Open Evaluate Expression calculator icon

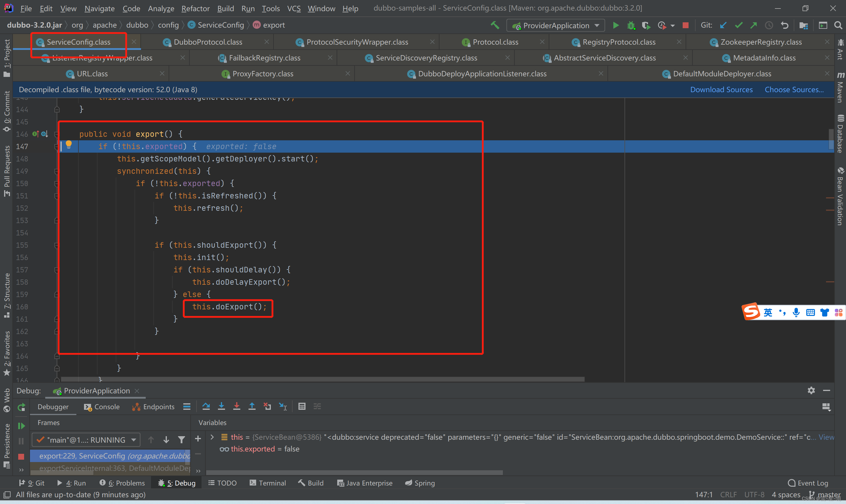(302, 406)
